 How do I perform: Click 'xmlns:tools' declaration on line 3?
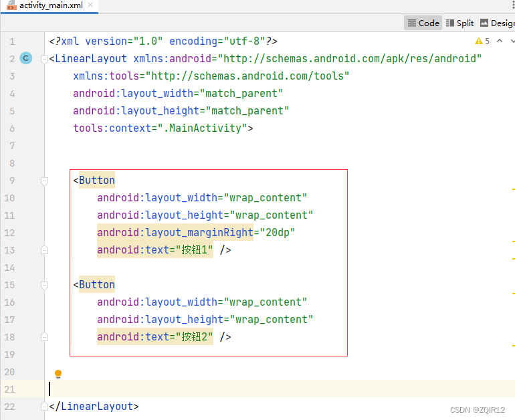106,76
